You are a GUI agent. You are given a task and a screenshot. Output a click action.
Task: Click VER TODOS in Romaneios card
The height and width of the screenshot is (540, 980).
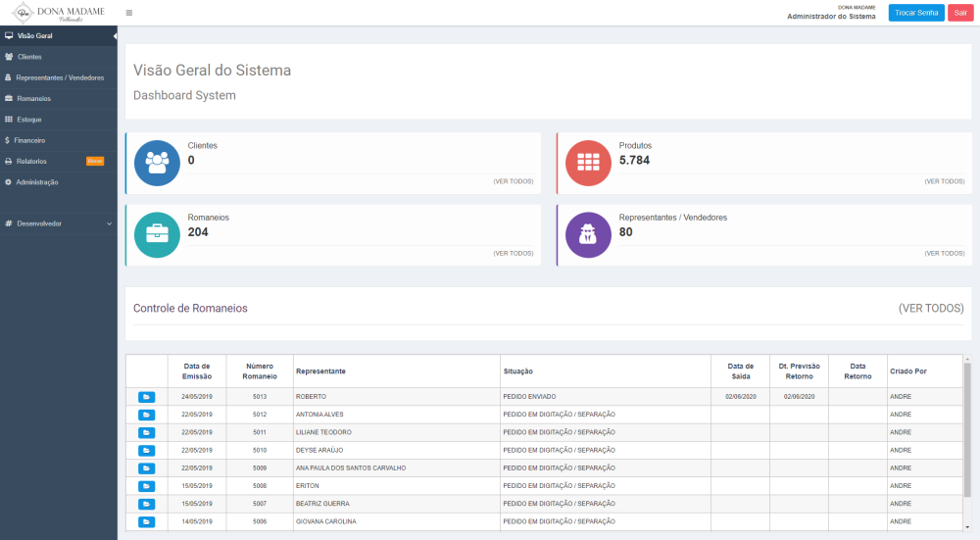(x=514, y=253)
